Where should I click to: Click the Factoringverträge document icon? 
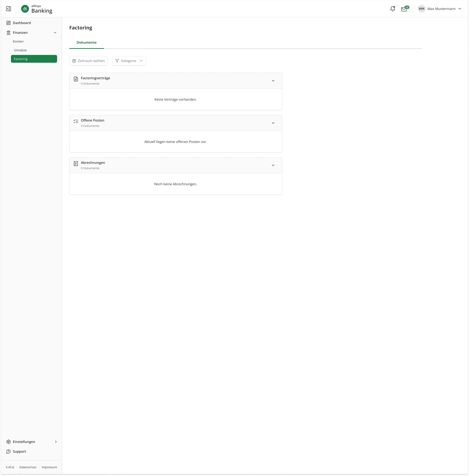(76, 79)
